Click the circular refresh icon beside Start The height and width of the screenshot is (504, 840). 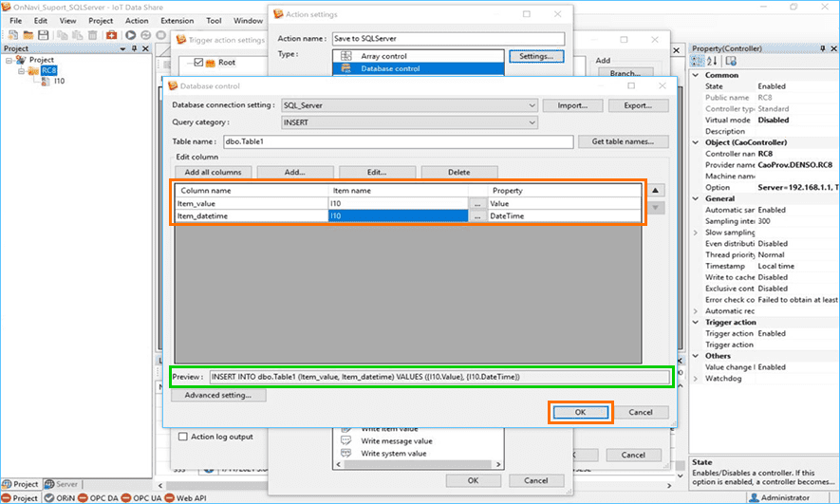pyautogui.click(x=146, y=35)
